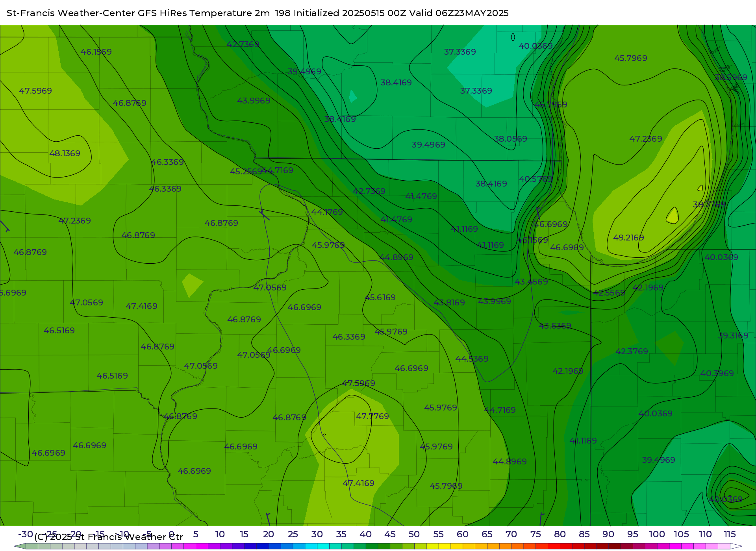This screenshot has height=551, width=756.
Task: Select the 25 legend scale label
Action: pos(293,534)
